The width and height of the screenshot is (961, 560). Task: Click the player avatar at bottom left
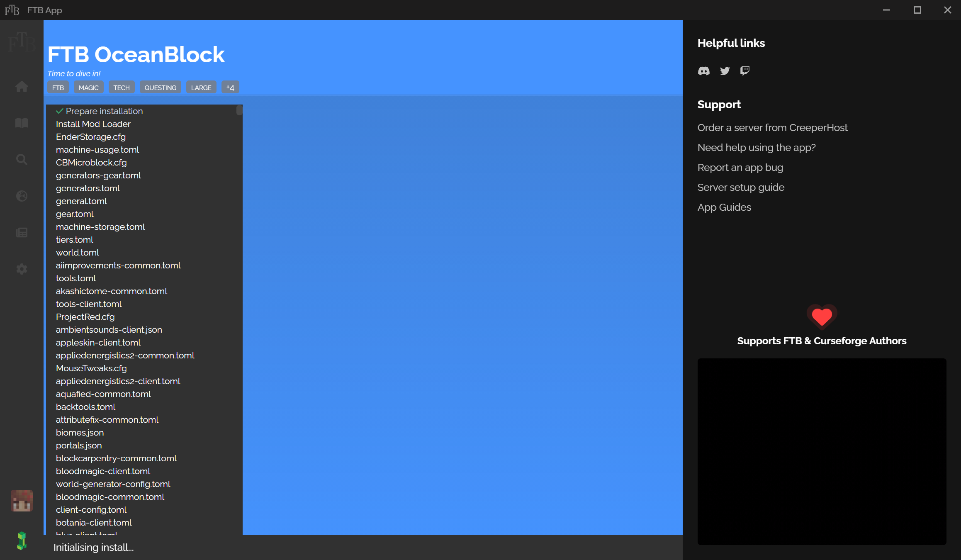[x=22, y=501]
